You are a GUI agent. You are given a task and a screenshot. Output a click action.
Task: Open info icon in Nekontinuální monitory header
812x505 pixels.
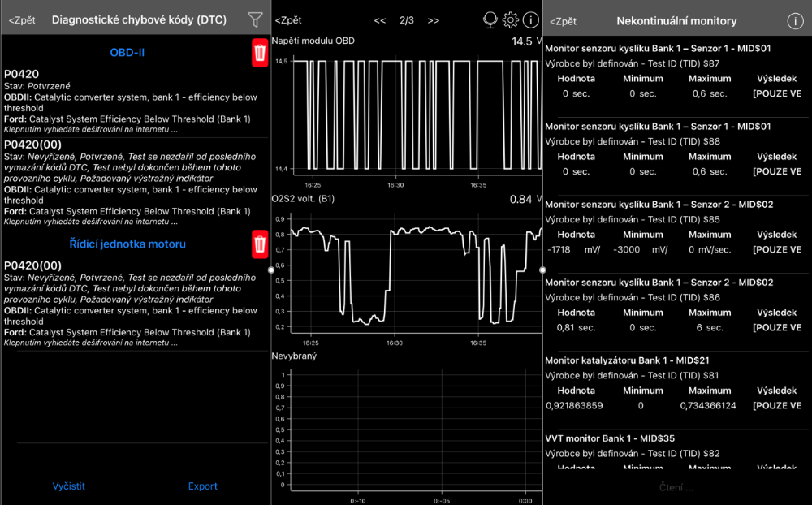795,21
